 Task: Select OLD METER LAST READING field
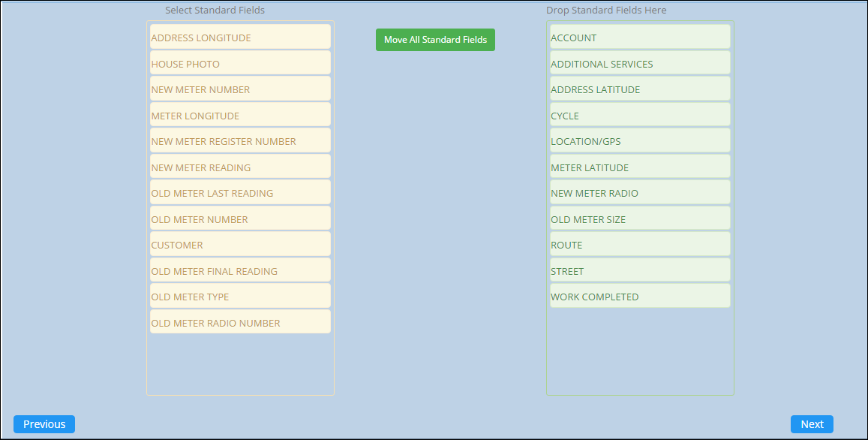(x=240, y=193)
